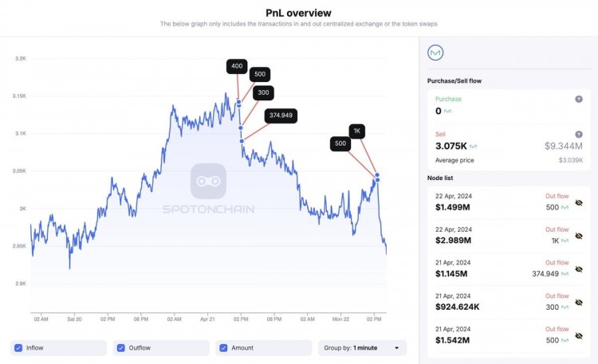Open the Sell help question-mark icon
The width and height of the screenshot is (598, 364).
(579, 134)
